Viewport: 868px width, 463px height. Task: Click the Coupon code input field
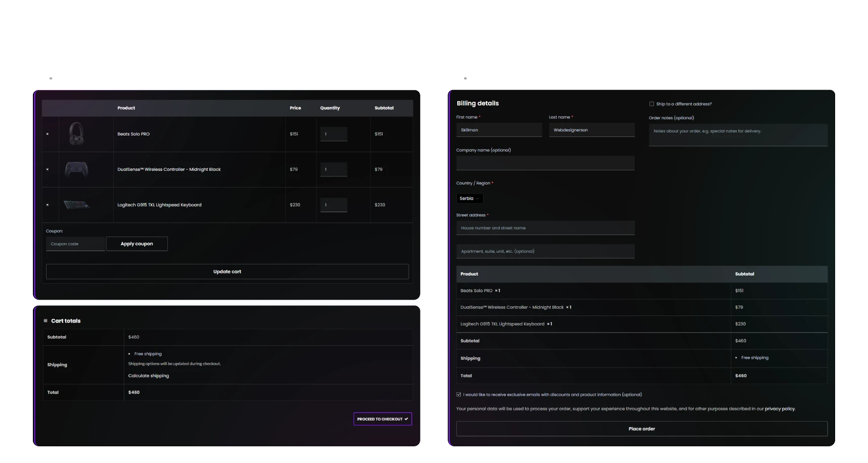[x=75, y=244]
